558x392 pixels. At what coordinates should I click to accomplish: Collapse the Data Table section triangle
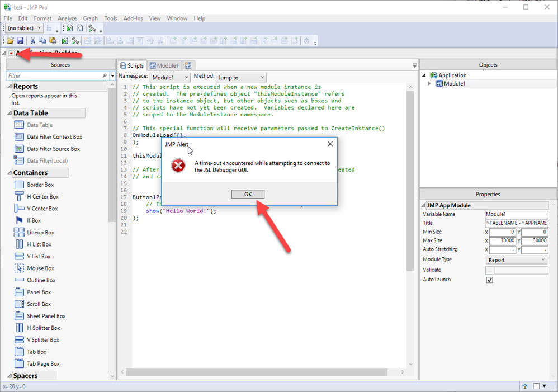pyautogui.click(x=10, y=113)
